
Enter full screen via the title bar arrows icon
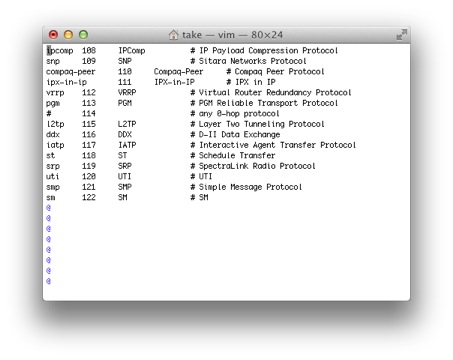[401, 34]
